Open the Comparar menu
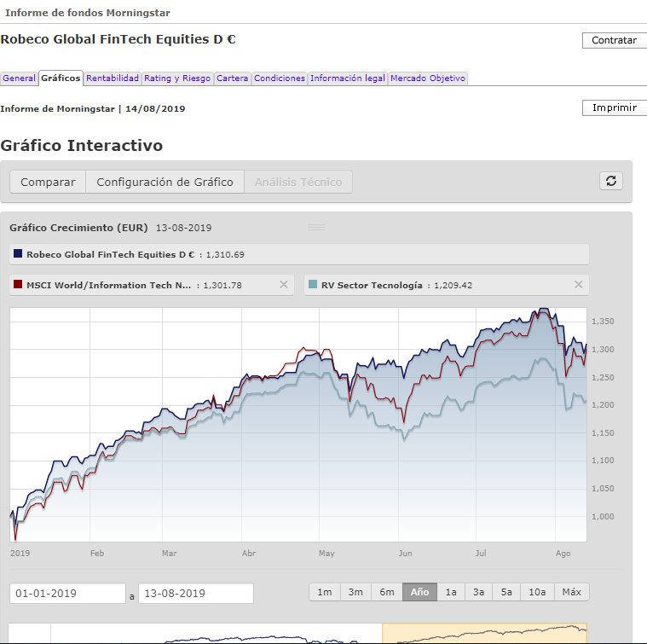Image resolution: width=647 pixels, height=644 pixels. [48, 182]
